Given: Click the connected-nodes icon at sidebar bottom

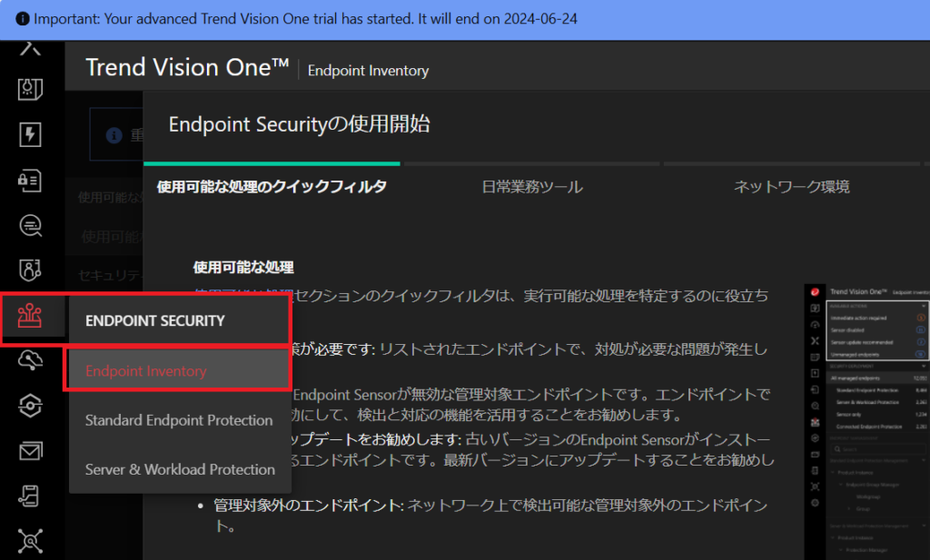Looking at the screenshot, I should click(x=31, y=540).
